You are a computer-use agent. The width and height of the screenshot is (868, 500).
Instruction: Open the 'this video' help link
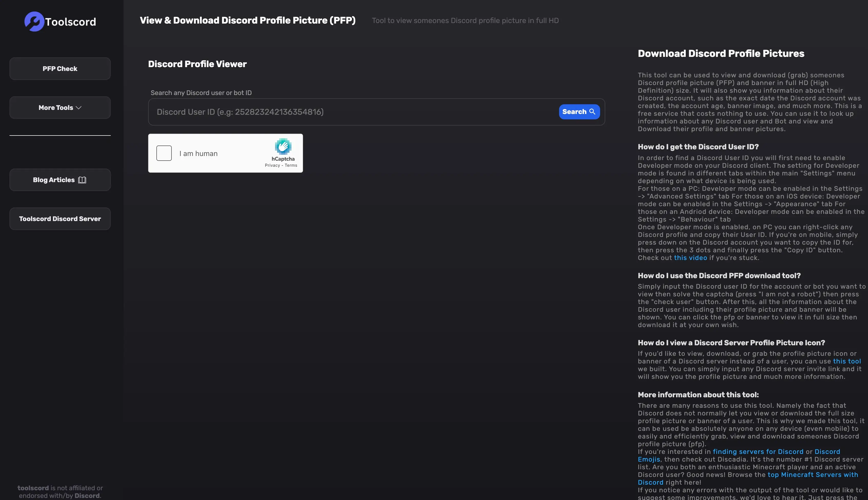(x=690, y=258)
